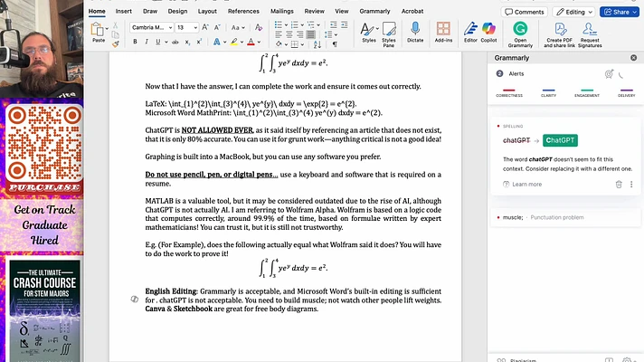This screenshot has width=644, height=362.
Task: Toggle paragraph marks visibility
Action: click(335, 44)
